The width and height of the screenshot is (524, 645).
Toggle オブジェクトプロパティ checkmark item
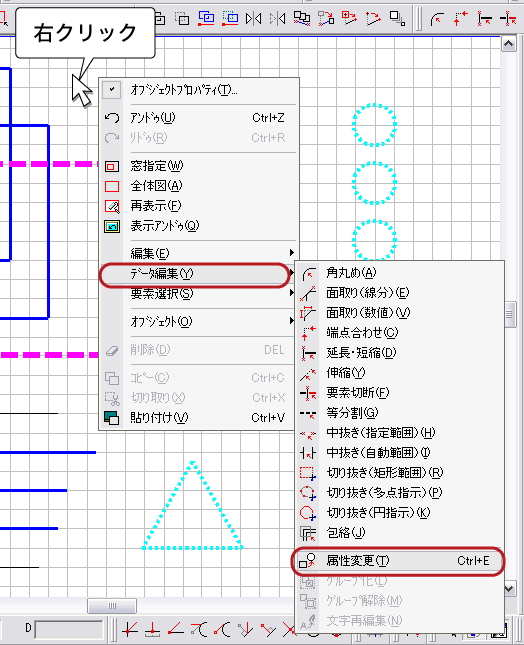point(199,90)
